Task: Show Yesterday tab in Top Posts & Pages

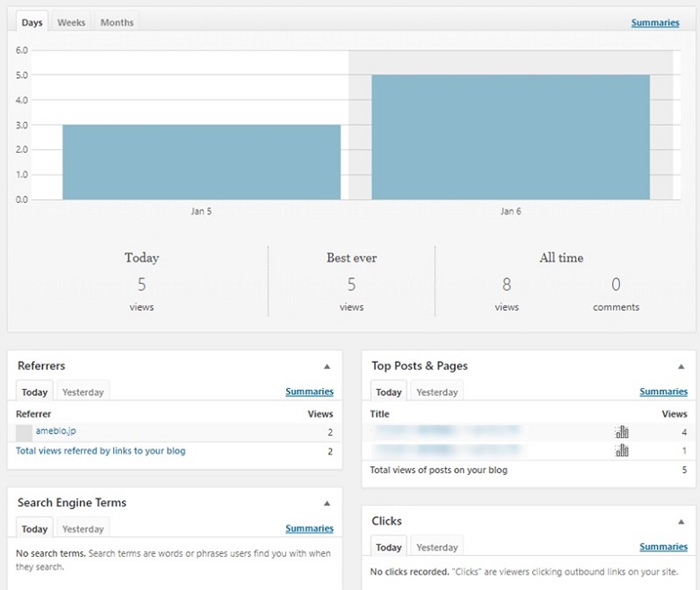Action: [437, 392]
